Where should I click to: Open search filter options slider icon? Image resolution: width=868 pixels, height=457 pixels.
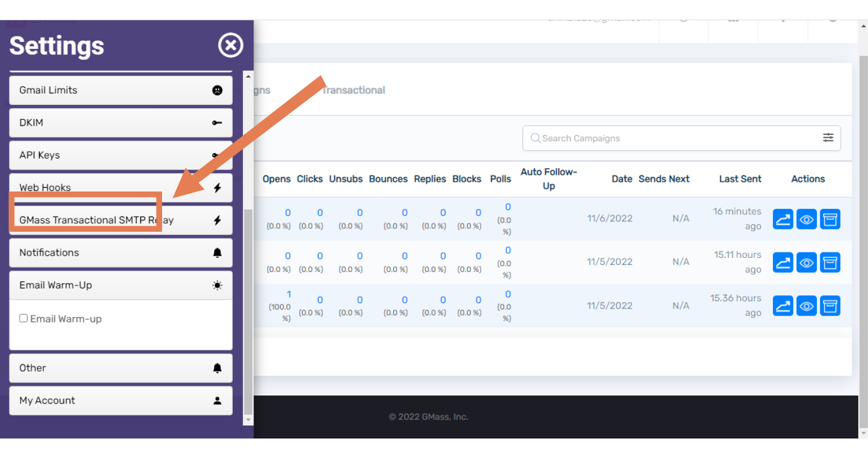[828, 138]
